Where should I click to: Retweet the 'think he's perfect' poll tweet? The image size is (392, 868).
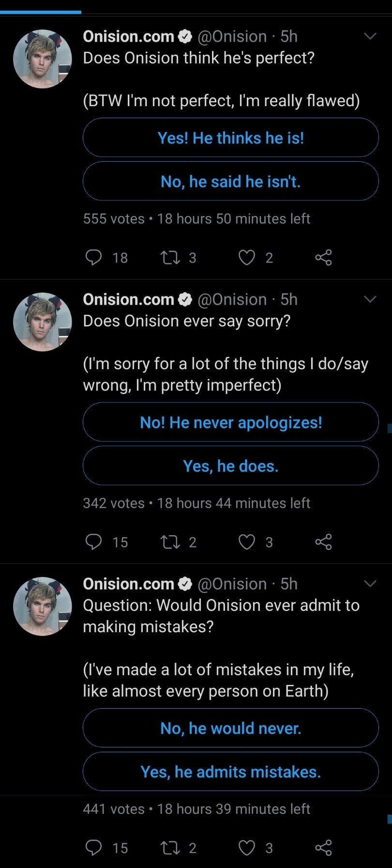[170, 257]
